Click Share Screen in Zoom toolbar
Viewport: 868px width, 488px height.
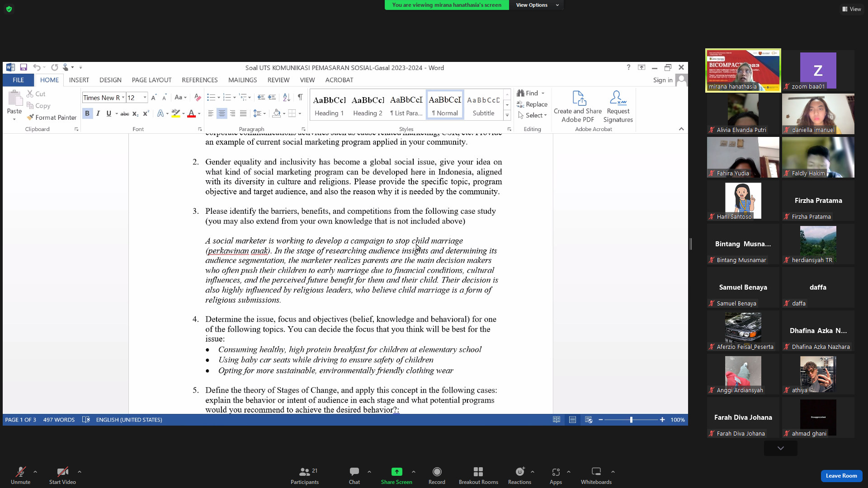[x=396, y=475]
